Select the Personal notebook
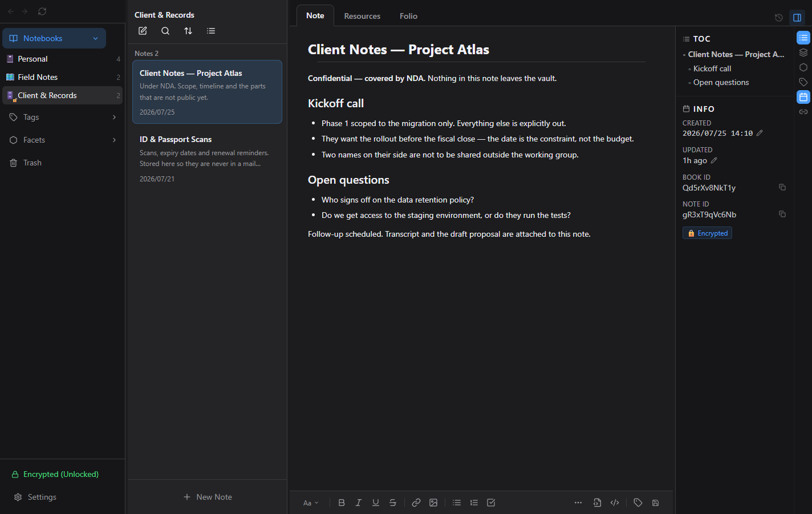This screenshot has width=812, height=514. [63, 59]
